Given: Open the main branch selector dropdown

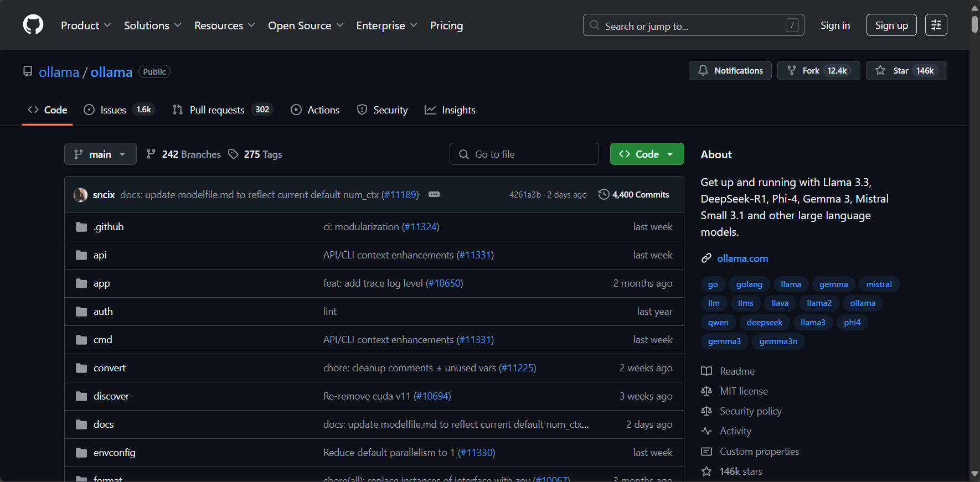Looking at the screenshot, I should coord(100,154).
